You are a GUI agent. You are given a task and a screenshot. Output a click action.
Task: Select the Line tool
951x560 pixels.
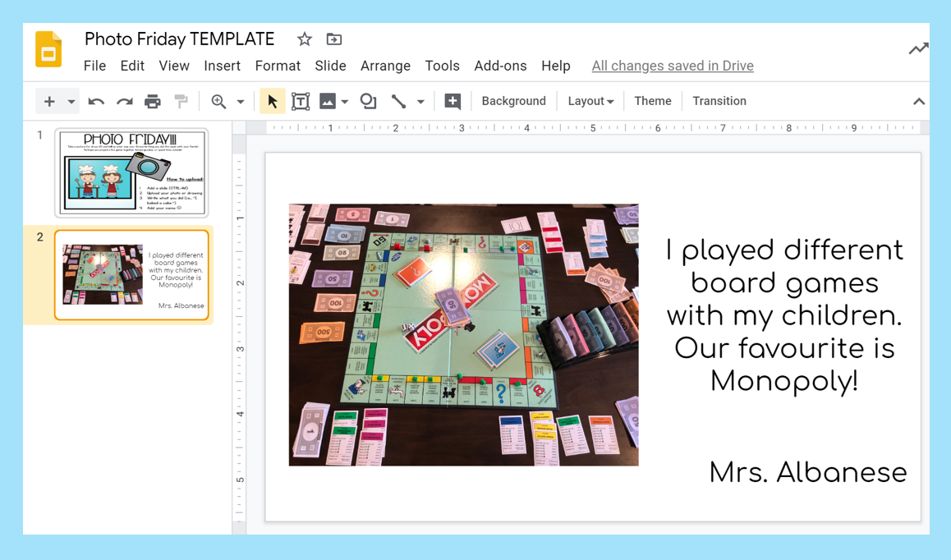[399, 100]
